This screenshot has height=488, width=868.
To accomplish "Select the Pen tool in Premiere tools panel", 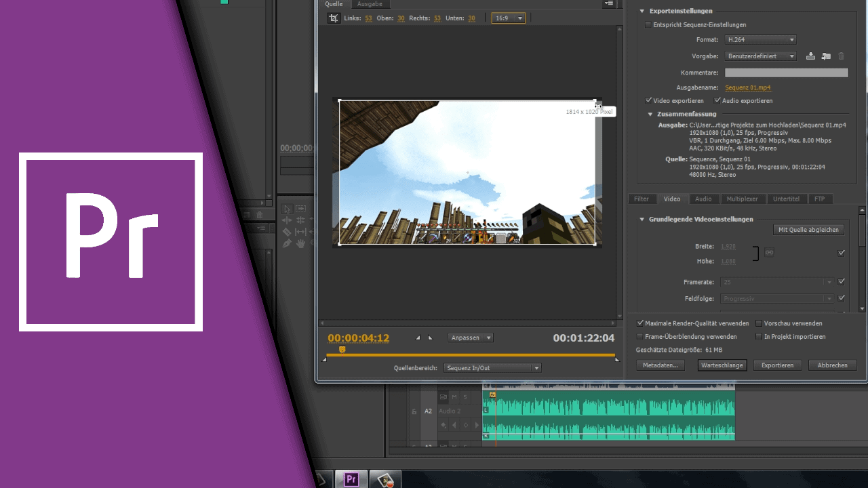I will pyautogui.click(x=287, y=243).
